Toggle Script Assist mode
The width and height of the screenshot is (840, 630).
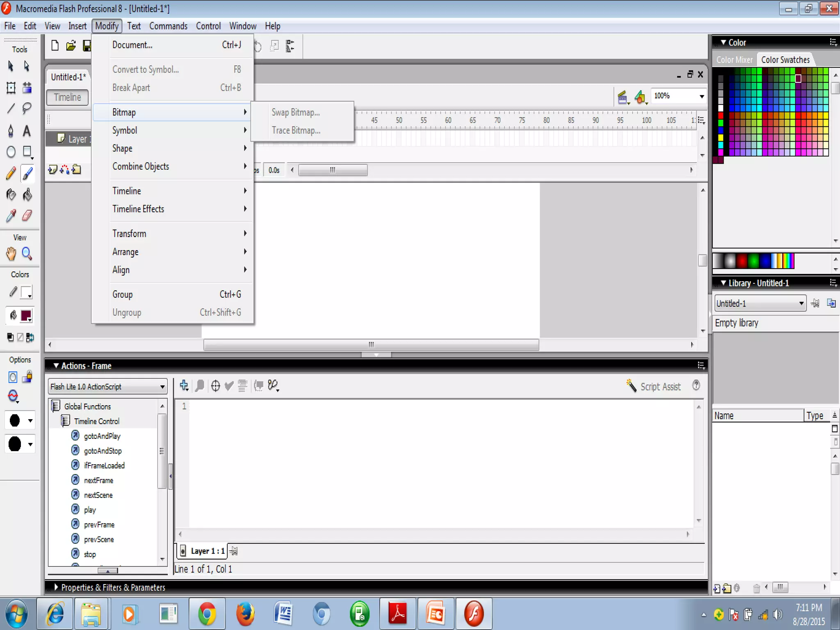(654, 386)
